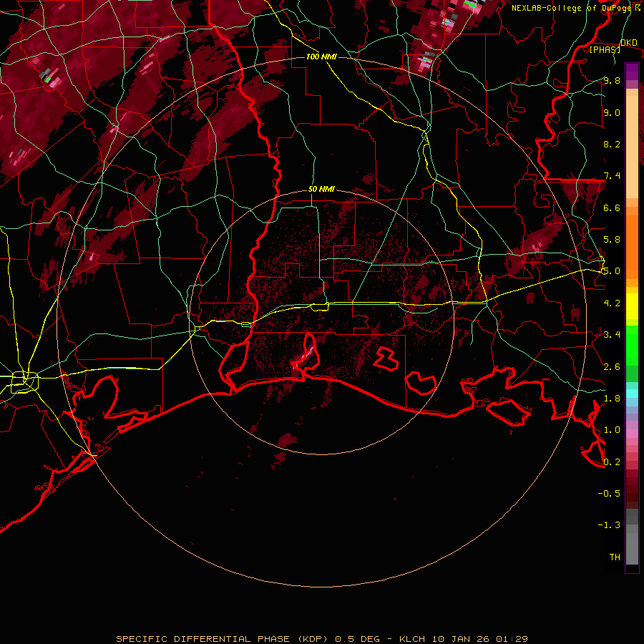Click the -0.5 scale label
Viewport: 644px width, 644px height.
[x=609, y=494]
